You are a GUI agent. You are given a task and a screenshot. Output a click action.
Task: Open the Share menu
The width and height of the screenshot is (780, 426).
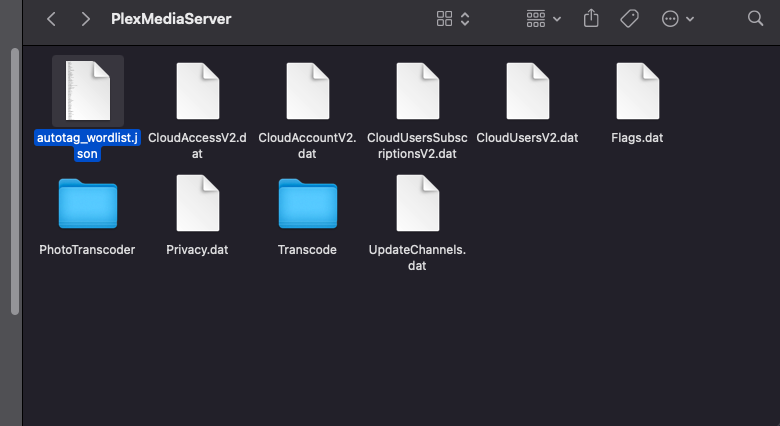tap(591, 18)
